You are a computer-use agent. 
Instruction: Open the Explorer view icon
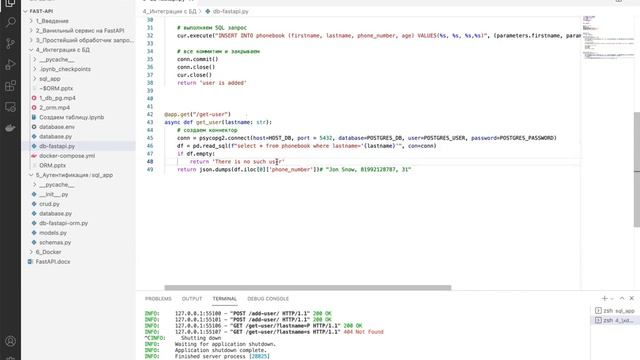point(11,3)
